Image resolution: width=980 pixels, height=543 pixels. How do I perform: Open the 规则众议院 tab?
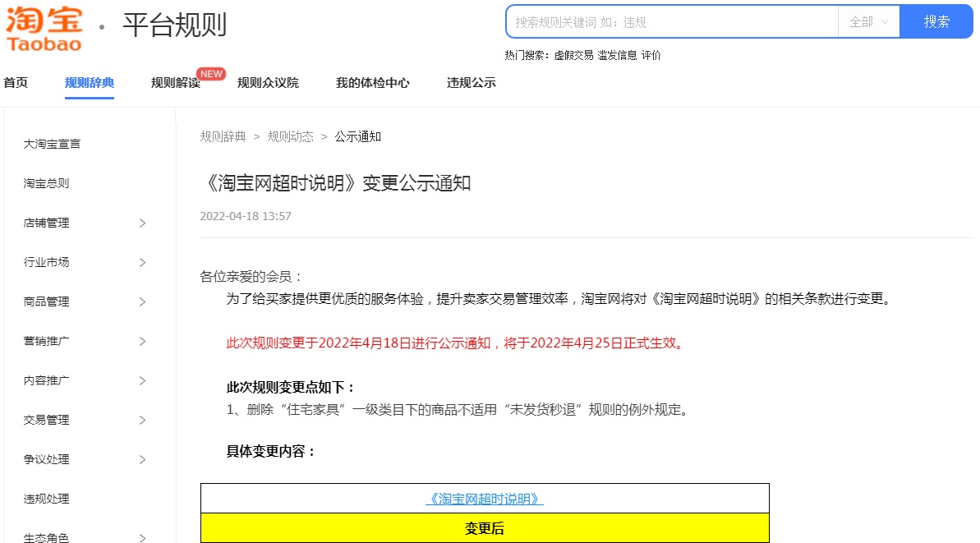(x=268, y=83)
